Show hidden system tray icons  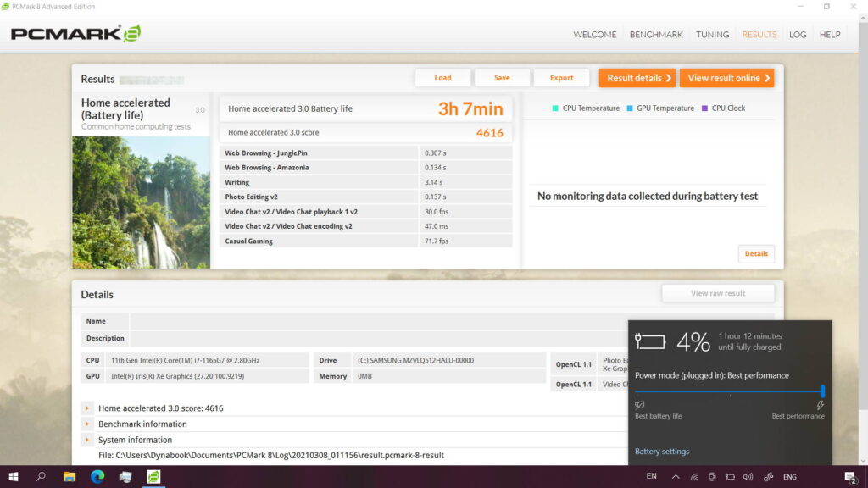pos(676,476)
